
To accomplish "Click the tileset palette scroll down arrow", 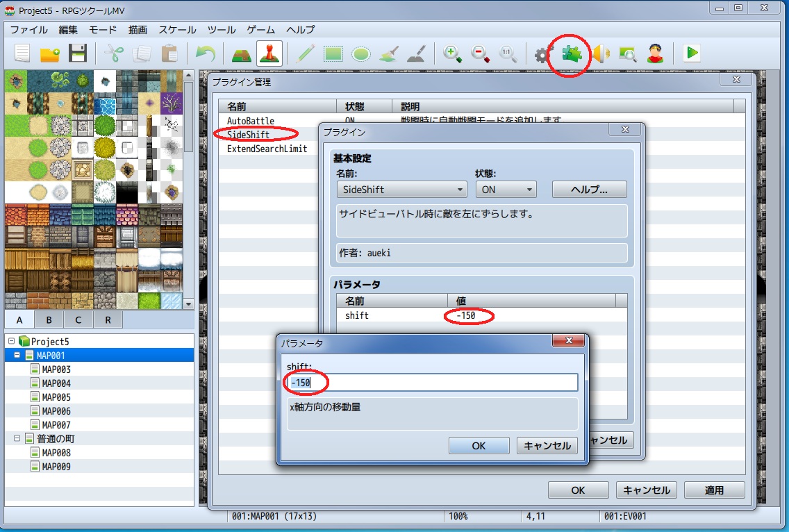I will [189, 304].
